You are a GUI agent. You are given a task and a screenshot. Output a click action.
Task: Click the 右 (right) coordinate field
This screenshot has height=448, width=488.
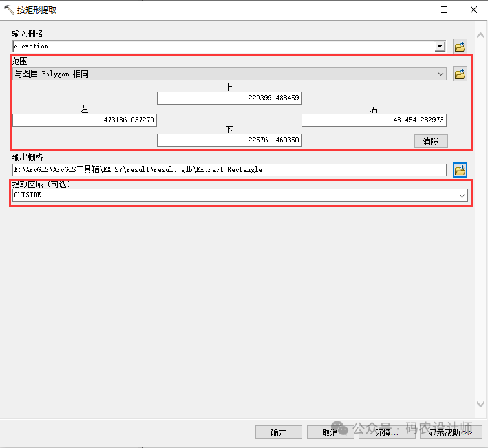(374, 120)
